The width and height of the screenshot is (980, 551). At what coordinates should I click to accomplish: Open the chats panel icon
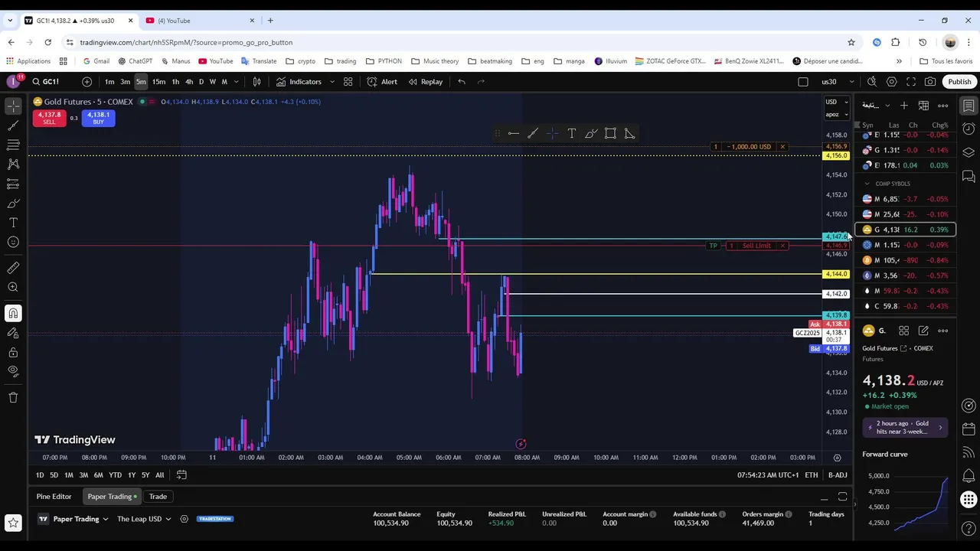point(969,177)
